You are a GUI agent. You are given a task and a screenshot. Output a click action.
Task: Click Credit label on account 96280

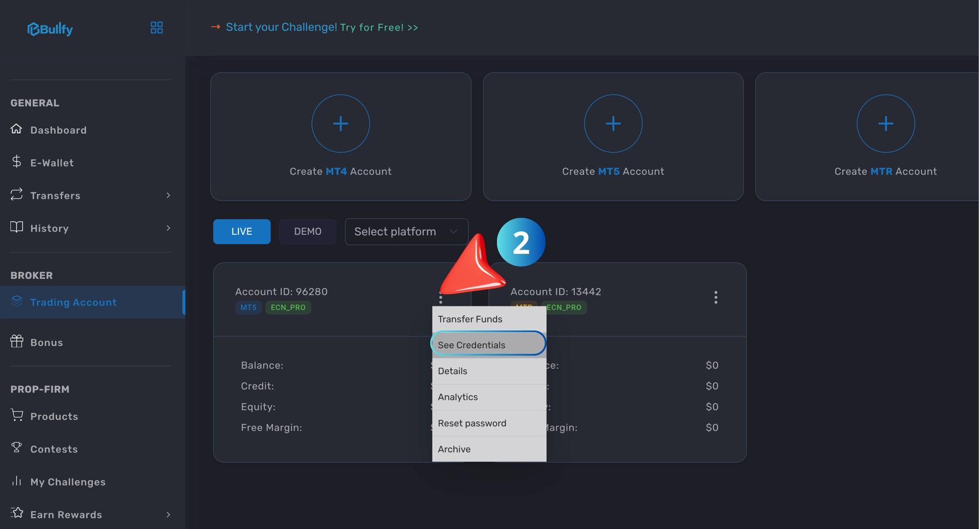[x=257, y=386]
